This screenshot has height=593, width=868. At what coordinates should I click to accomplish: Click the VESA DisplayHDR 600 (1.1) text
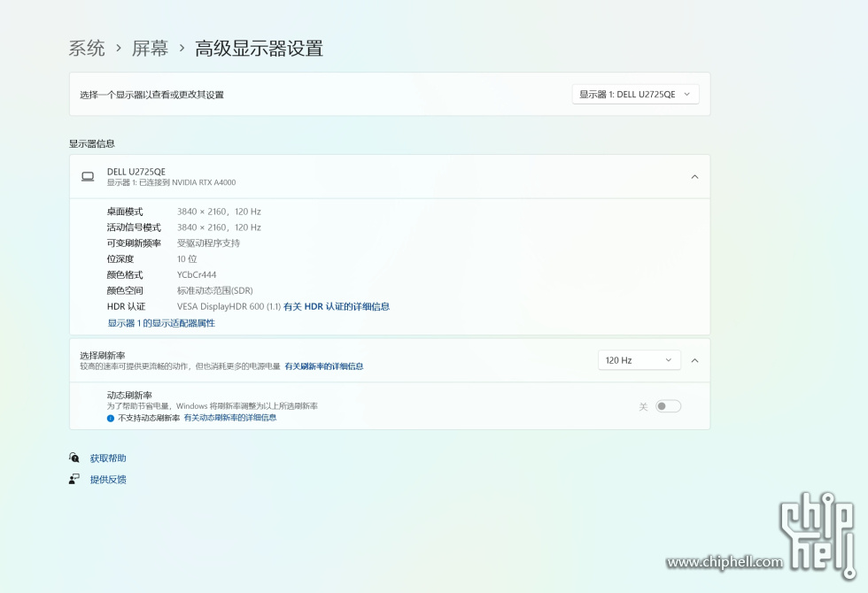coord(229,306)
